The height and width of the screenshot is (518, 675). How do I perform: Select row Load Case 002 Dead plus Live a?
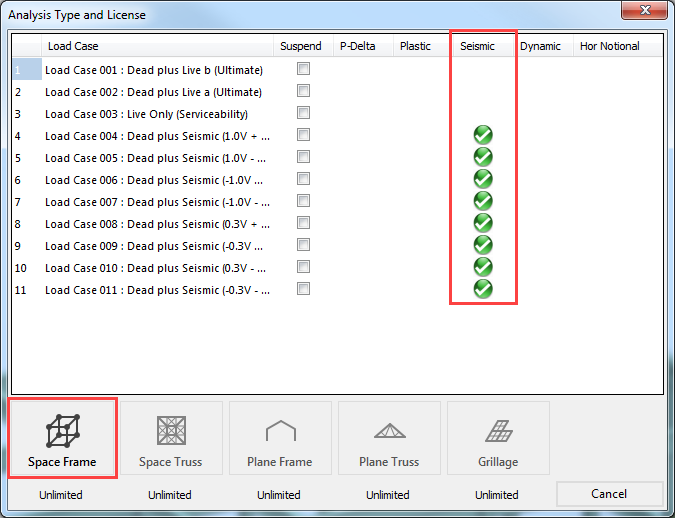click(153, 92)
